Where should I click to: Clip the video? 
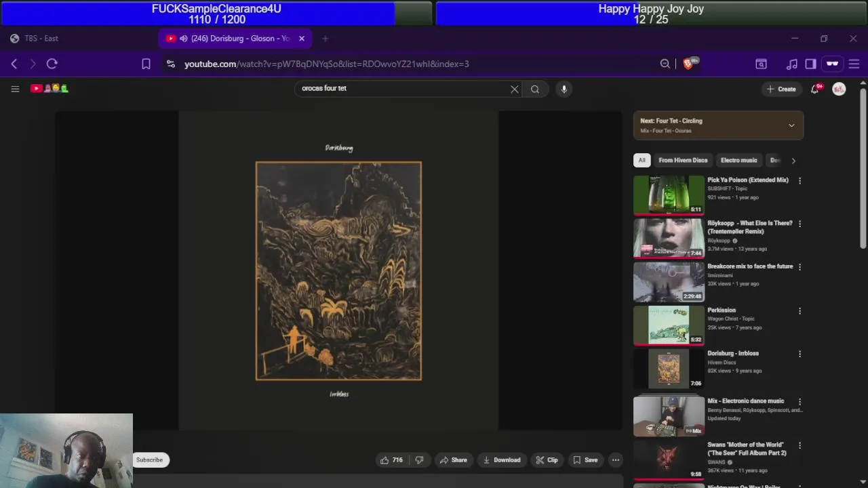(x=547, y=460)
